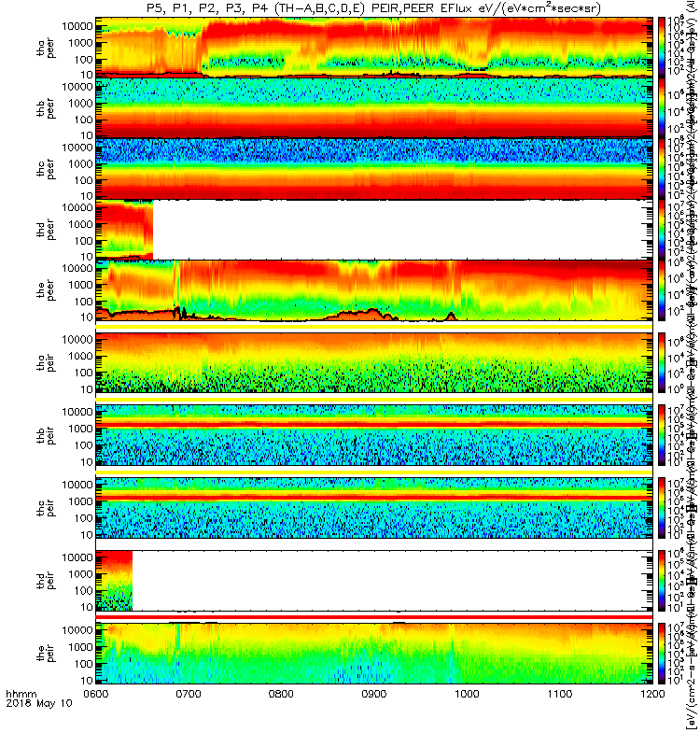This screenshot has height=747, width=700.
Task: Click the color scale bar beside tha peer
Action: 662,47
